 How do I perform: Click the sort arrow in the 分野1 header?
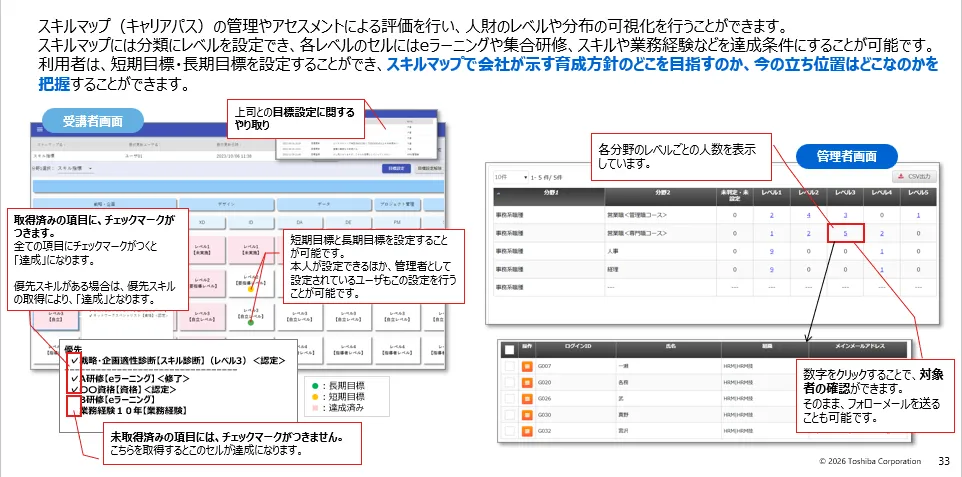coord(498,193)
